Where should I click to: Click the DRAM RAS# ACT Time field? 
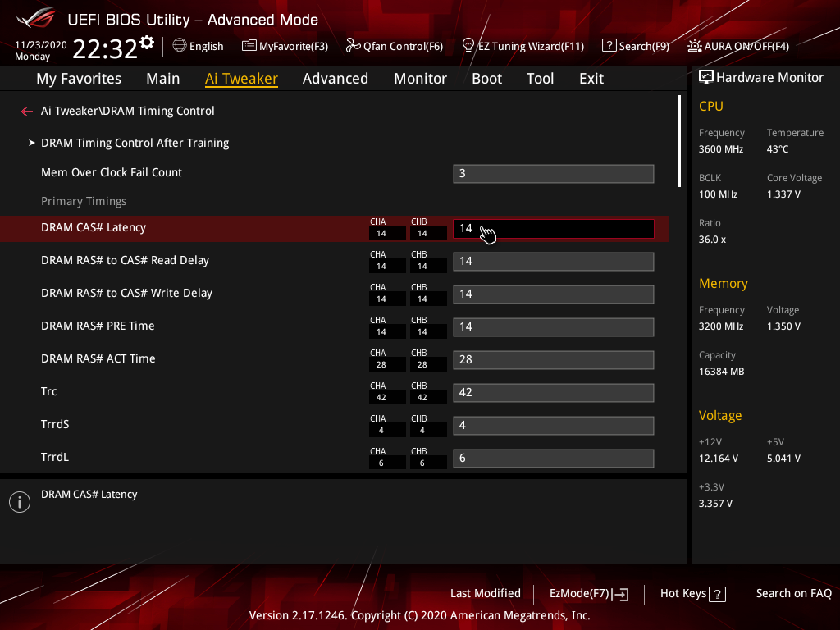[553, 359]
